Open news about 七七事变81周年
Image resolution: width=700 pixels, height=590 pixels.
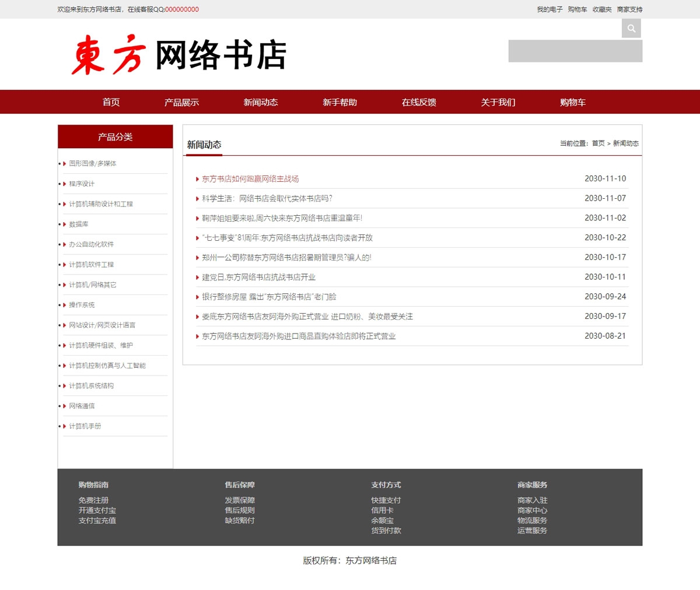[287, 238]
